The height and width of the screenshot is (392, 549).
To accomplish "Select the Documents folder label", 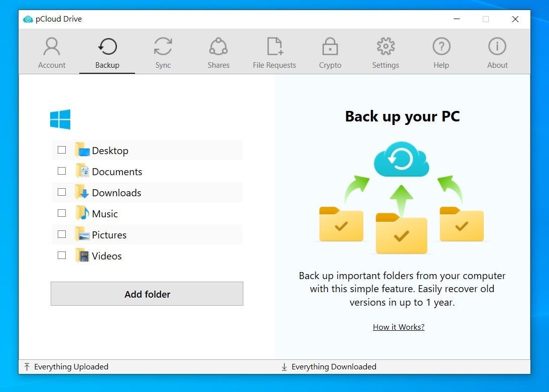I will coord(117,172).
